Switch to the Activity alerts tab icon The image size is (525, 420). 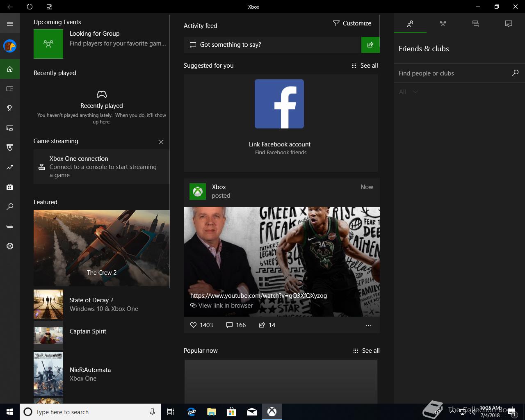509,24
